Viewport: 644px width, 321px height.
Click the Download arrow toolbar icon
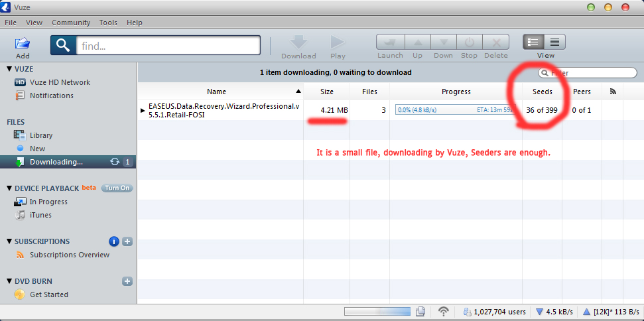tap(298, 42)
